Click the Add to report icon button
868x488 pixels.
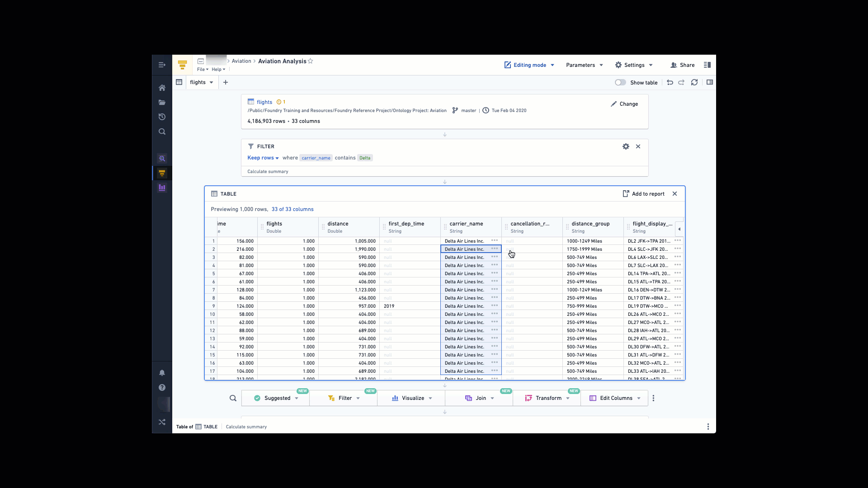pyautogui.click(x=625, y=194)
